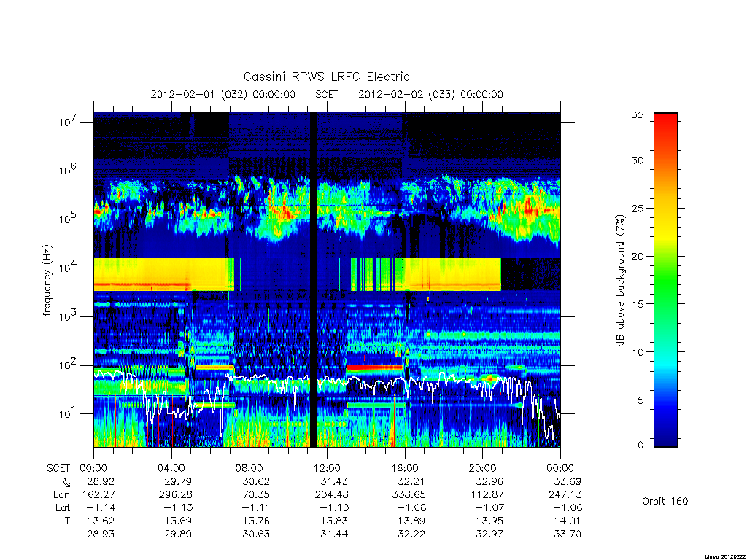Click the color bar tick label 25

tap(638, 208)
